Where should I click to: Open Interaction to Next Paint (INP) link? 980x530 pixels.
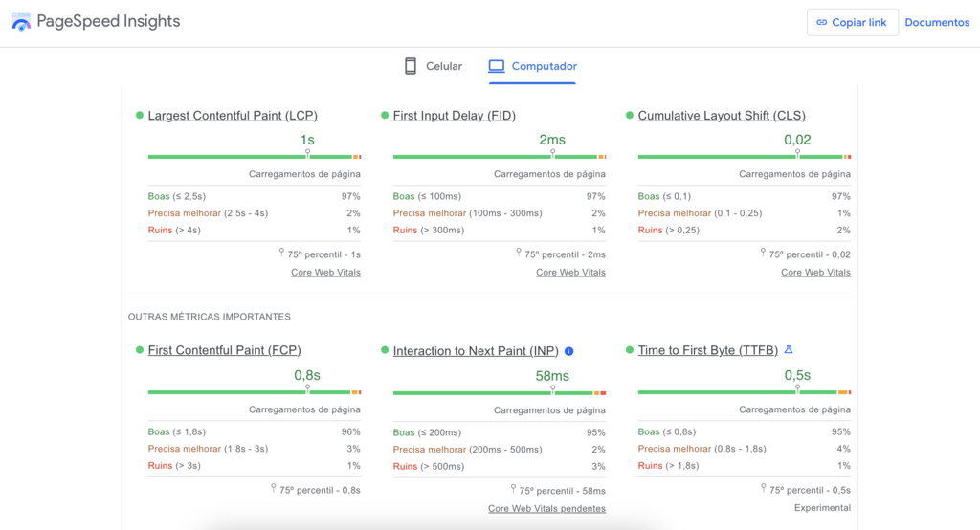point(476,351)
